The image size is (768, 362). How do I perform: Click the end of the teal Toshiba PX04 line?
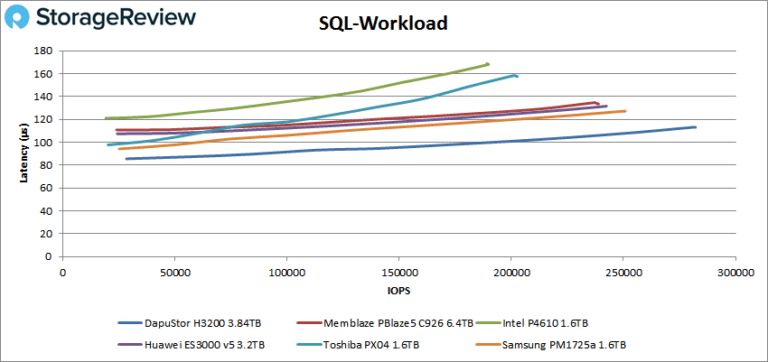(516, 75)
